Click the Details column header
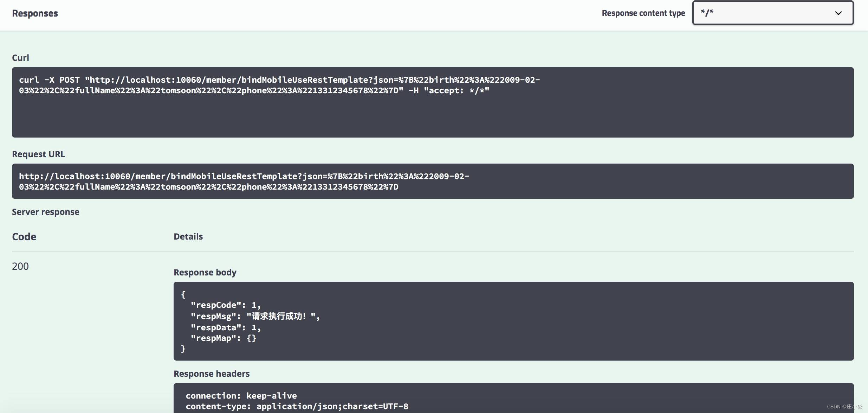The height and width of the screenshot is (413, 868). pyautogui.click(x=188, y=236)
